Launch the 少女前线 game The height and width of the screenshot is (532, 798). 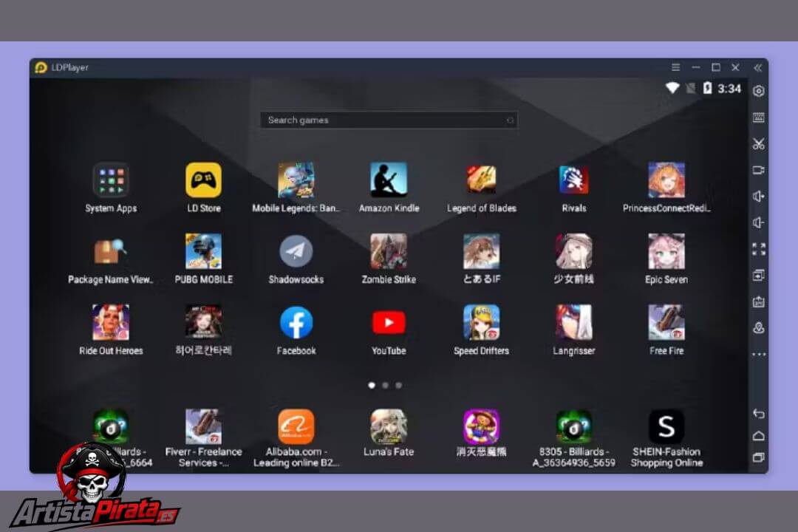point(574,251)
